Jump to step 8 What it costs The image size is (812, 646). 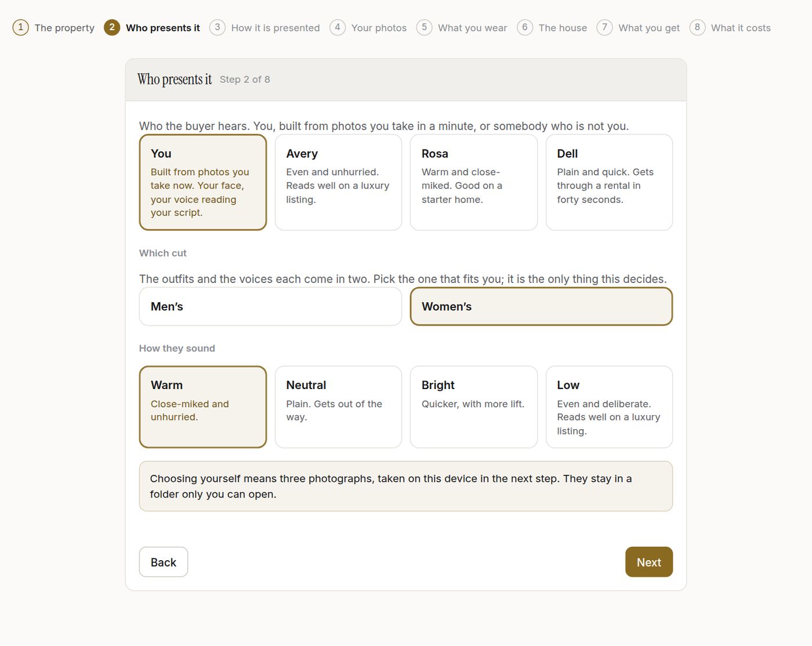point(730,28)
